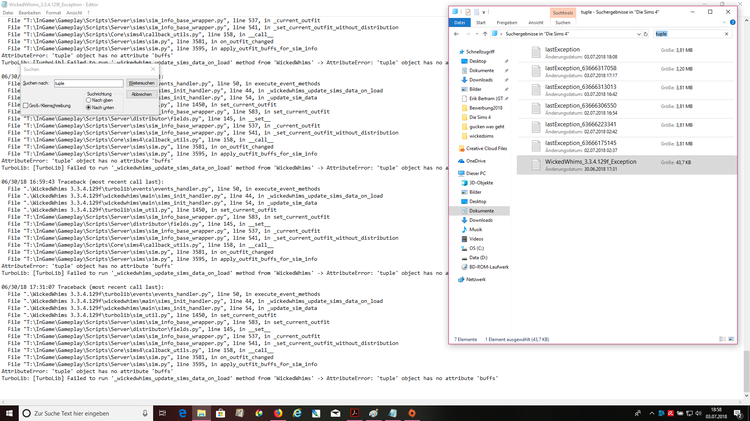Open the Windows Start menu
The height and width of the screenshot is (421, 750).
pyautogui.click(x=9, y=413)
